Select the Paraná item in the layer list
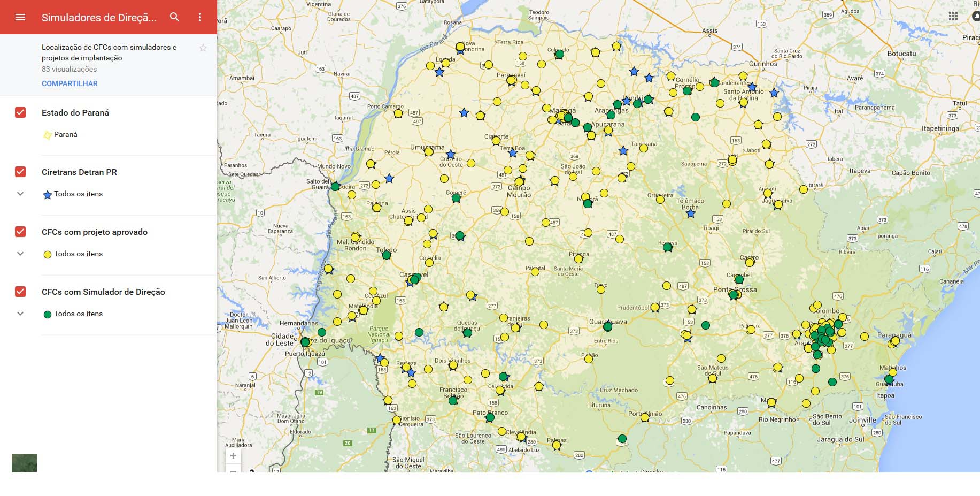980x496 pixels. 65,134
